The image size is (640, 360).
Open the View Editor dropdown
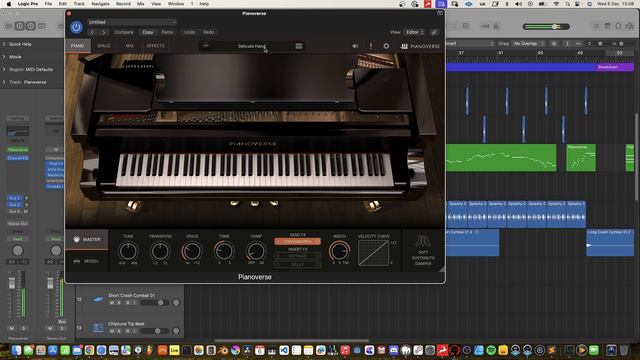click(415, 32)
